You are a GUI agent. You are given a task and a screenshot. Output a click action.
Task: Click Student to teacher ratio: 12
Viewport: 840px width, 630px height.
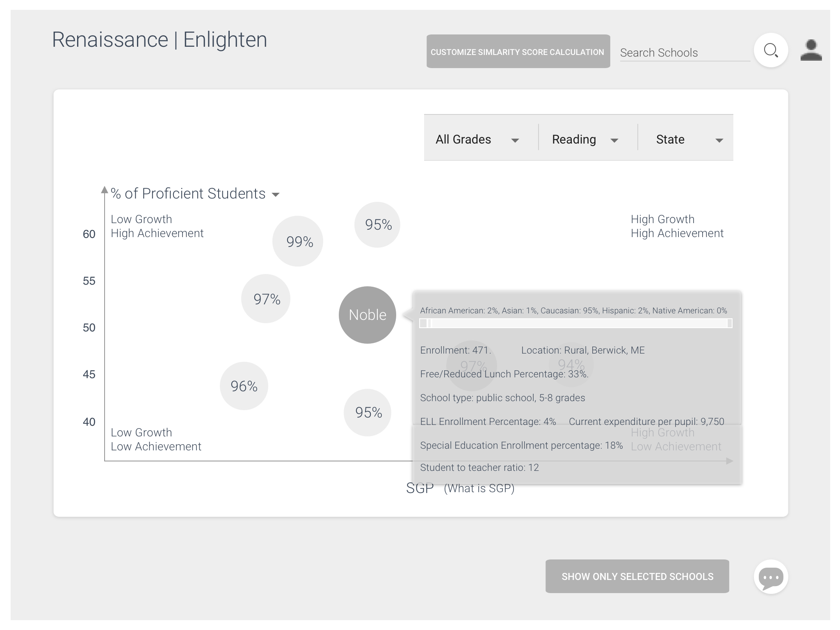pos(479,468)
